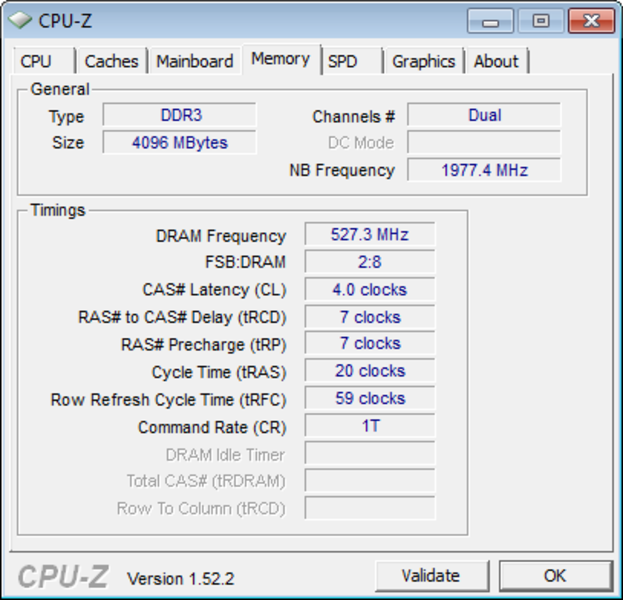623x600 pixels.
Task: Click the DRAM Frequency value 527.3 MHz
Action: pyautogui.click(x=370, y=234)
